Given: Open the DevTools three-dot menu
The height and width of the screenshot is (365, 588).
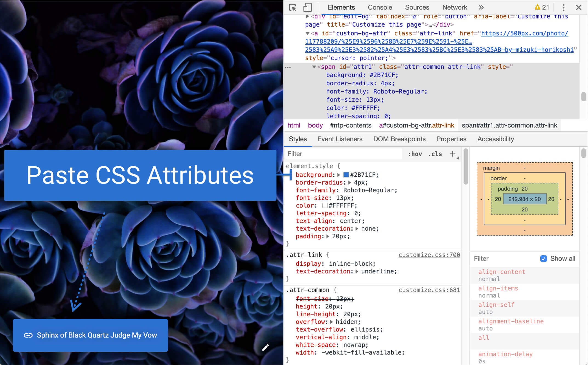Looking at the screenshot, I should [564, 7].
